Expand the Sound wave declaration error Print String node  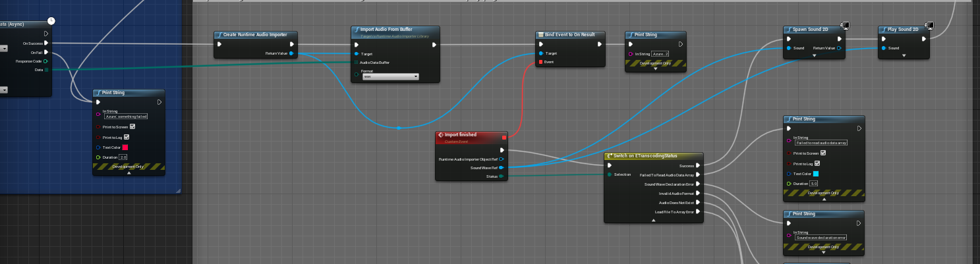click(823, 253)
